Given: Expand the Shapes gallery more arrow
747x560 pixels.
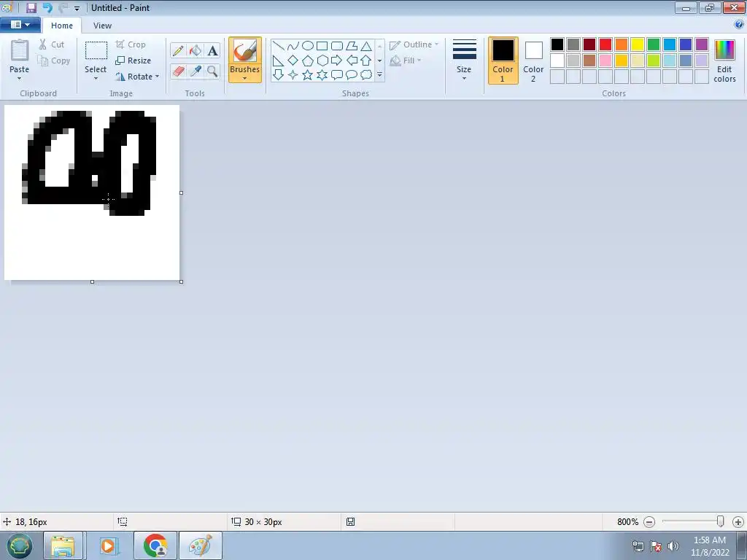Looking at the screenshot, I should (379, 75).
